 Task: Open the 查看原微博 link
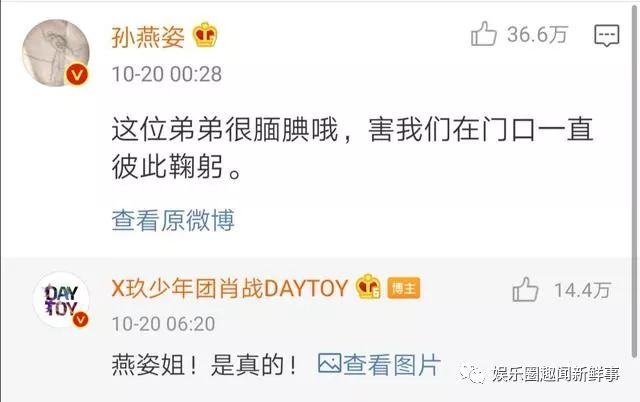click(x=173, y=220)
